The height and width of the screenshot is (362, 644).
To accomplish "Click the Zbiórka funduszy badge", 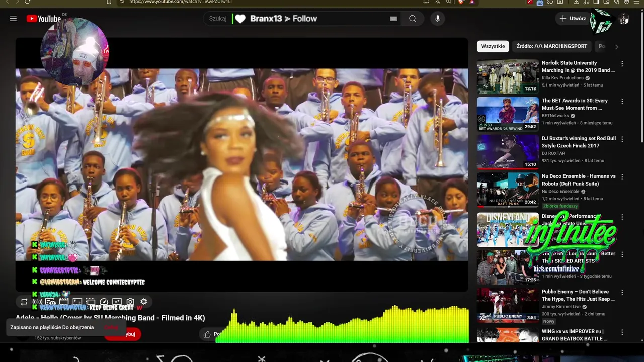I will [x=560, y=206].
